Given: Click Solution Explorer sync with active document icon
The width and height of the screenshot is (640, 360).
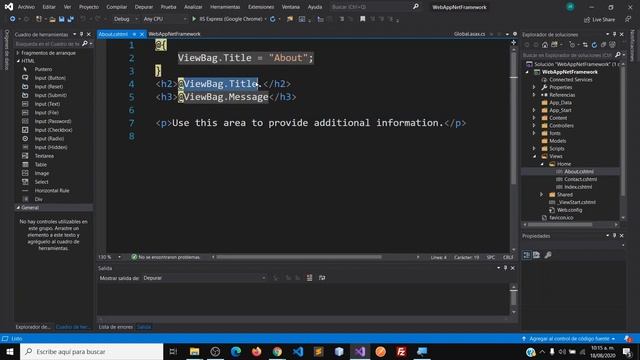Looking at the screenshot, I should 585,45.
